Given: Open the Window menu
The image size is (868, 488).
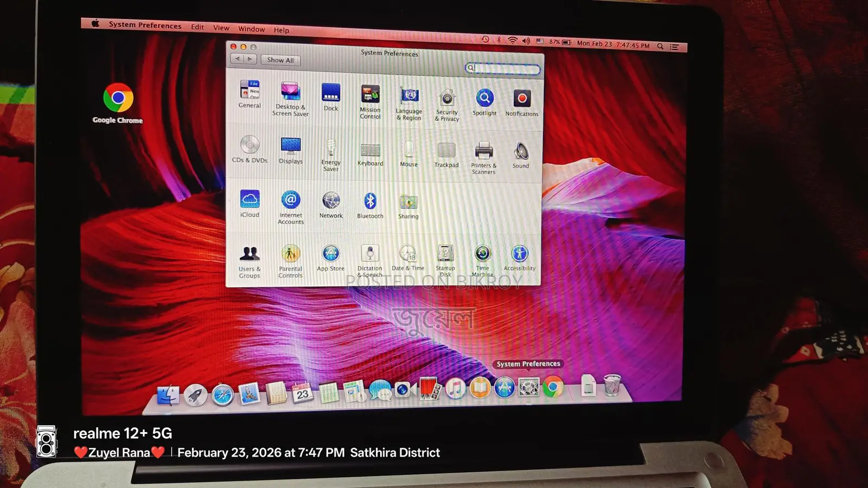Looking at the screenshot, I should (252, 29).
